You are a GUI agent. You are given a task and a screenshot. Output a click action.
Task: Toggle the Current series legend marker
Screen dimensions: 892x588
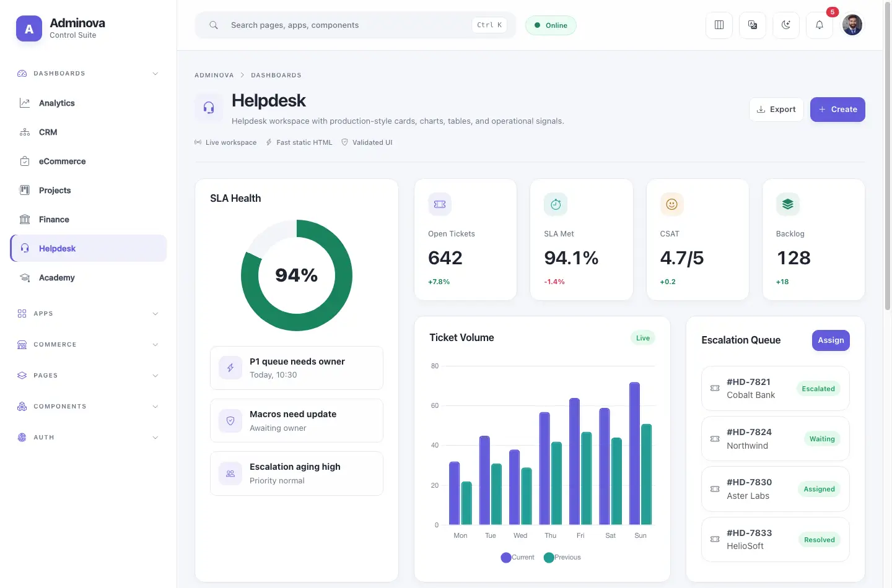tap(506, 558)
